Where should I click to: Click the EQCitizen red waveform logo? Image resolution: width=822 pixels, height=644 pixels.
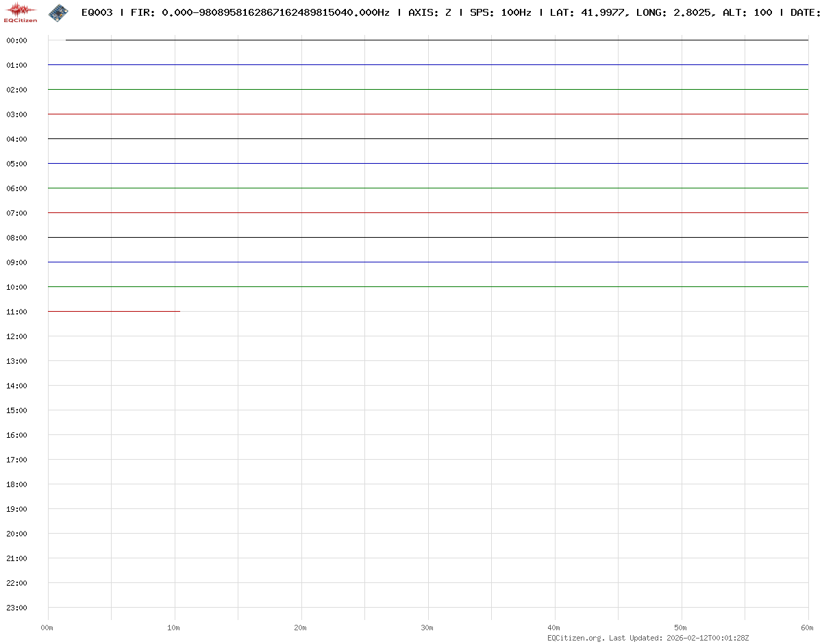tap(21, 12)
